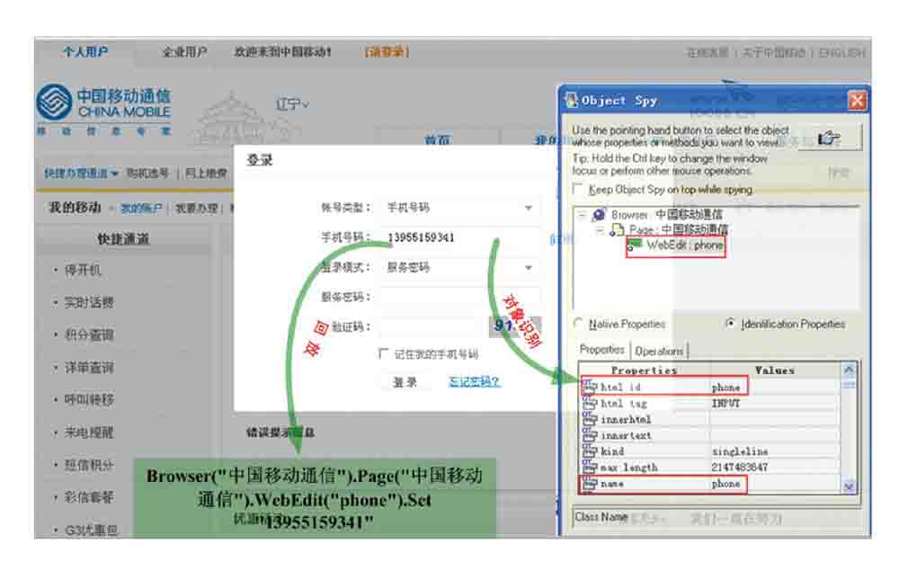
Task: Open the 登录模式 dropdown showing 服务密码
Action: pyautogui.click(x=459, y=267)
